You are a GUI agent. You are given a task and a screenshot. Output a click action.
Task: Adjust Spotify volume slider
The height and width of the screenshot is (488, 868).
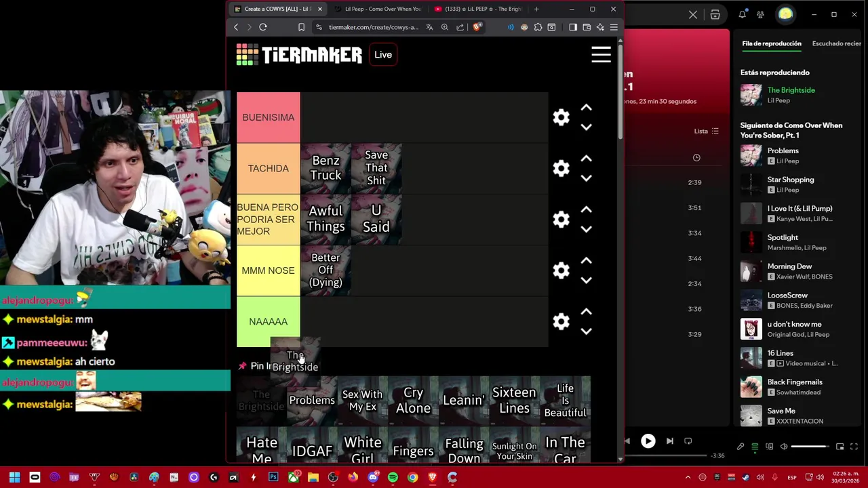(810, 447)
